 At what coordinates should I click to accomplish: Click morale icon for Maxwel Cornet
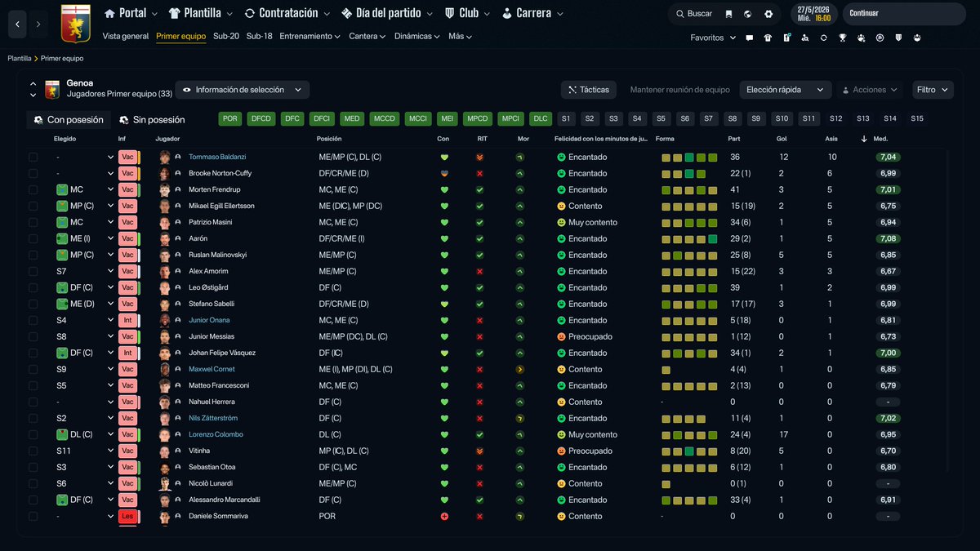click(x=520, y=369)
